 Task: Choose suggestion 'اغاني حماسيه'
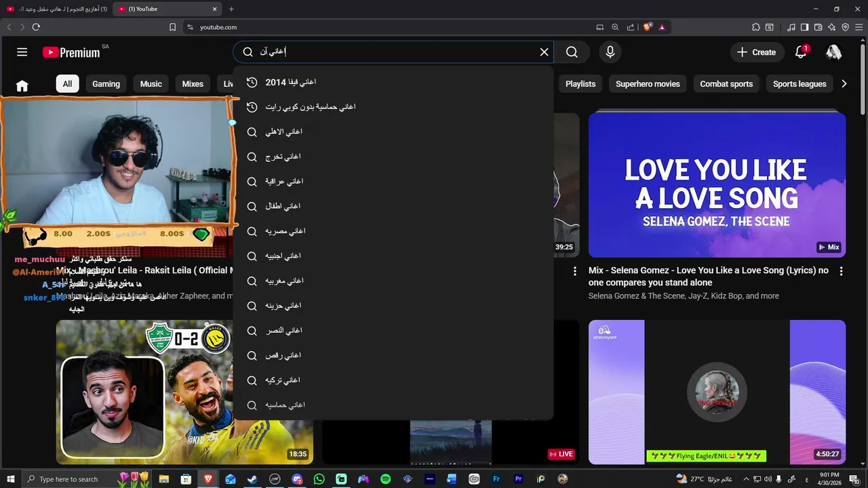tap(393, 405)
